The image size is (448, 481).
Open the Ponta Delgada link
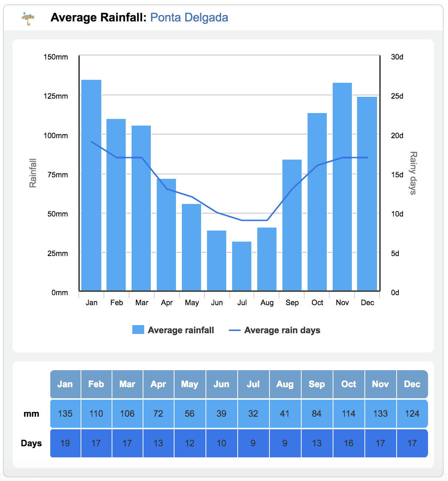pyautogui.click(x=189, y=17)
